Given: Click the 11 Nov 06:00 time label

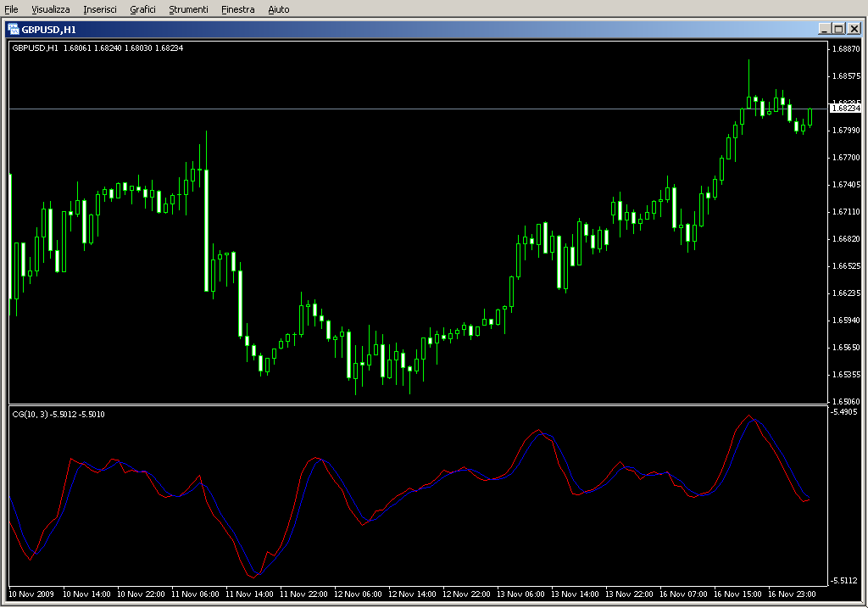Looking at the screenshot, I should pos(195,594).
